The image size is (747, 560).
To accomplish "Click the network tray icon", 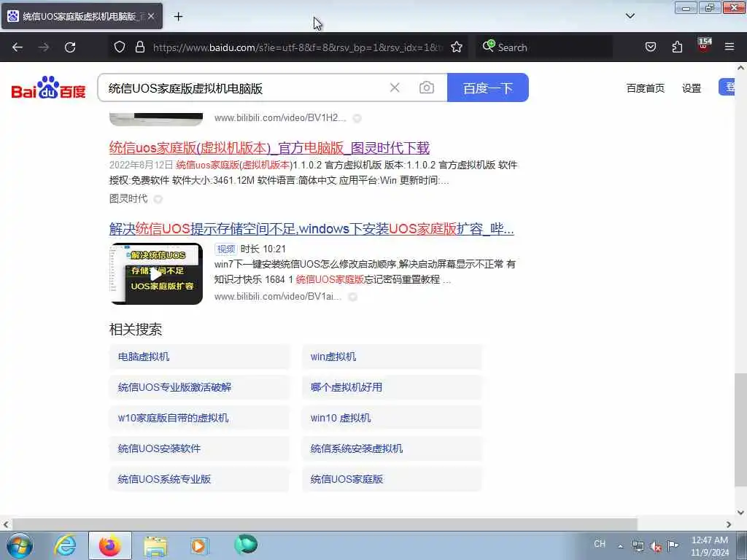I will [x=638, y=546].
